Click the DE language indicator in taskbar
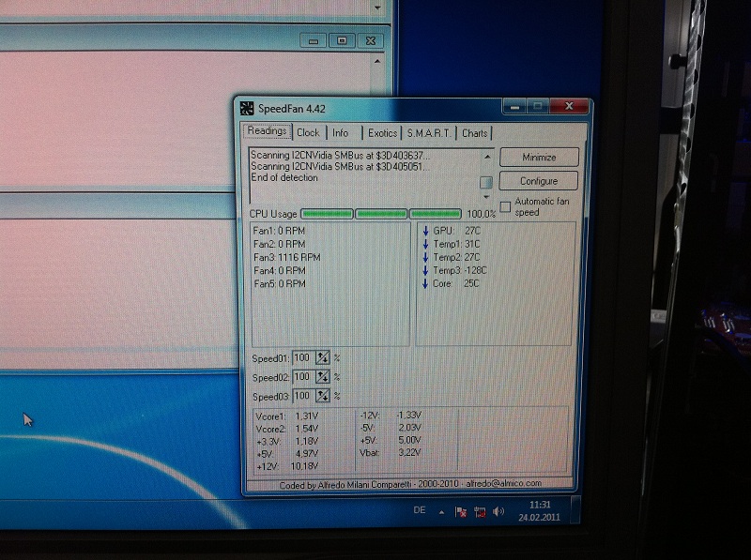Viewport: 751px width, 560px height. coord(419,510)
